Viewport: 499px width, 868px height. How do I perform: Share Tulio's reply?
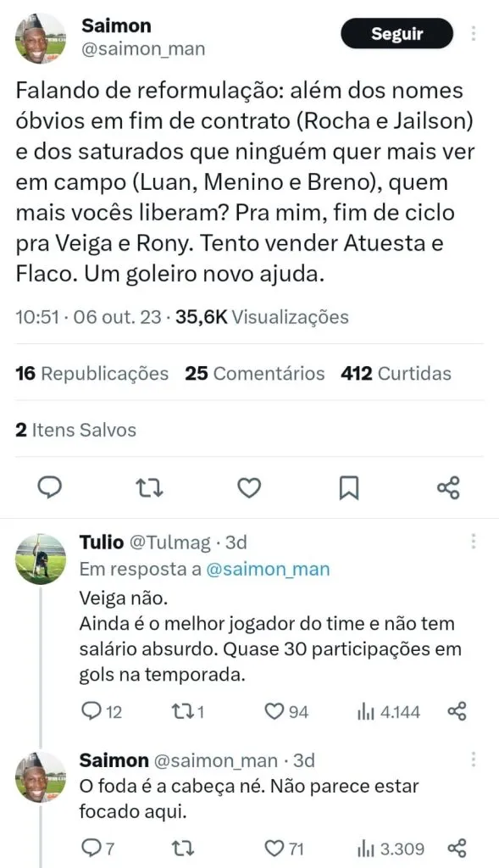pos(457,711)
